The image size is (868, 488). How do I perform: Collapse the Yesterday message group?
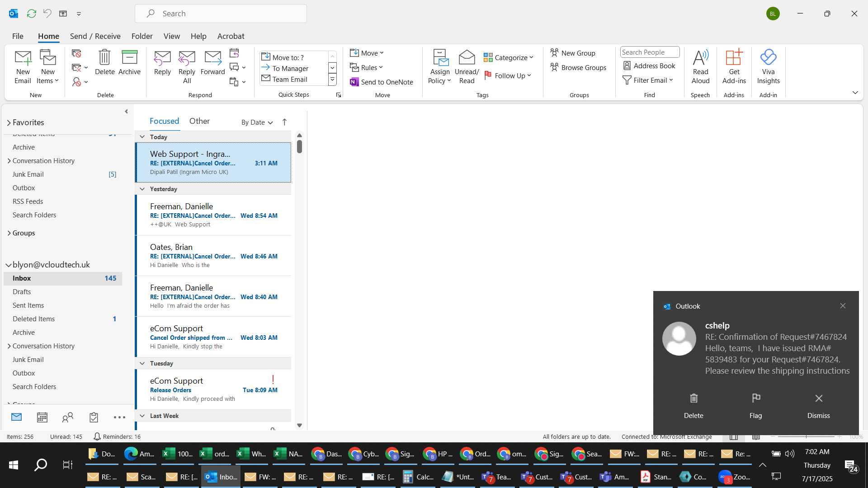point(142,189)
